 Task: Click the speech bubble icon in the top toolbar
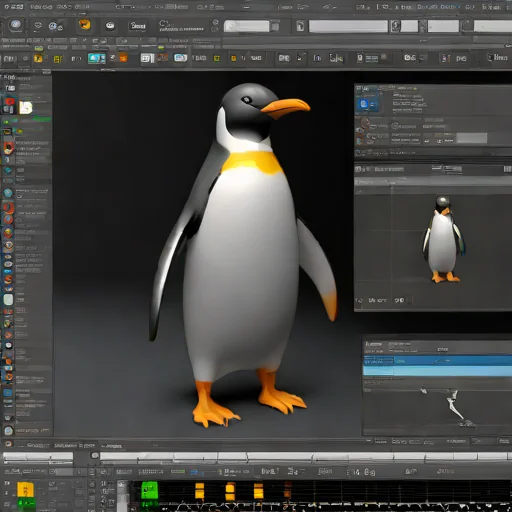click(x=110, y=25)
